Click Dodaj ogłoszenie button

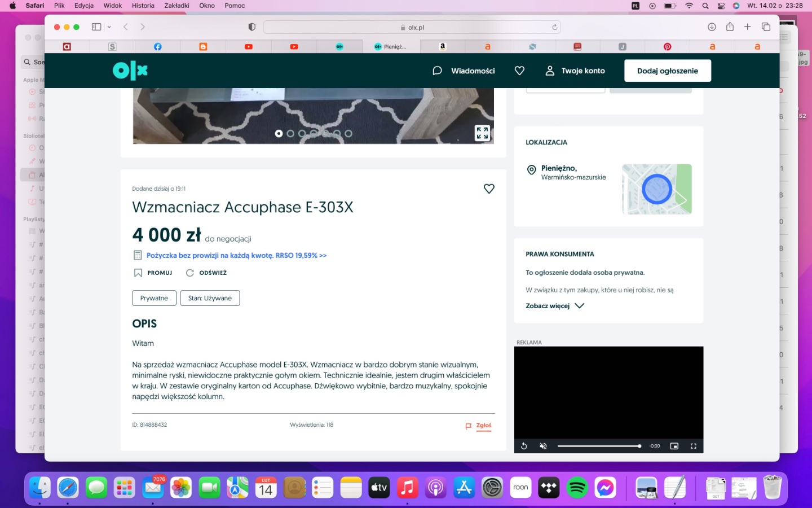(668, 71)
